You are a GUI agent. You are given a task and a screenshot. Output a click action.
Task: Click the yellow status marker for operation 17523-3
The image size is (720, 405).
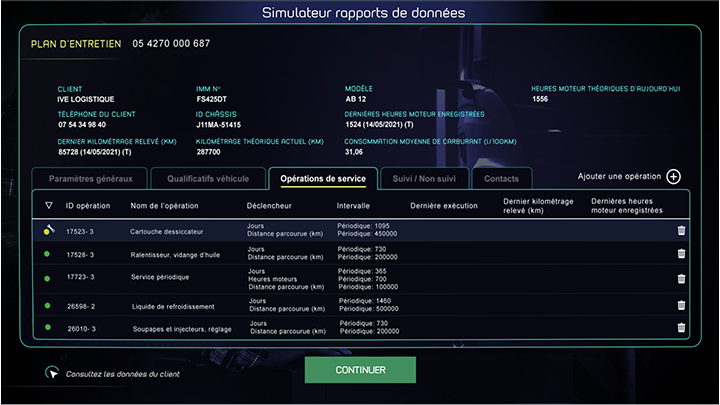click(x=48, y=231)
